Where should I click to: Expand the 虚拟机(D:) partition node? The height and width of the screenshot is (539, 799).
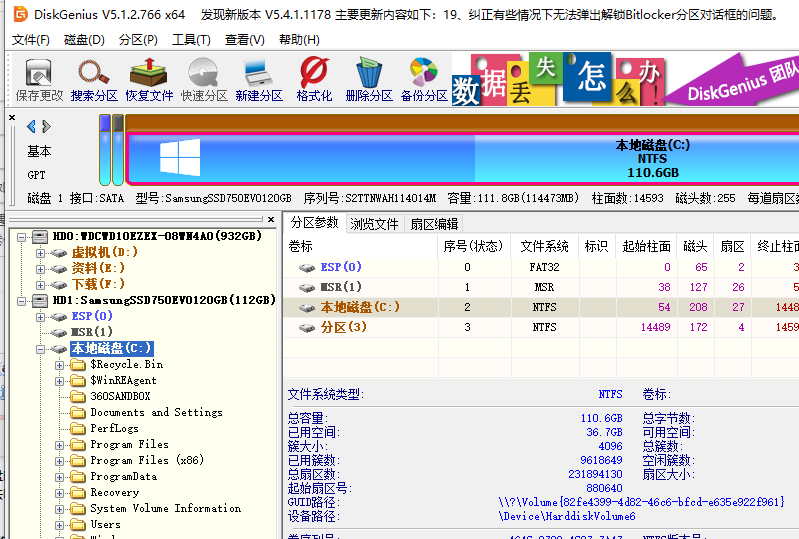point(40,253)
